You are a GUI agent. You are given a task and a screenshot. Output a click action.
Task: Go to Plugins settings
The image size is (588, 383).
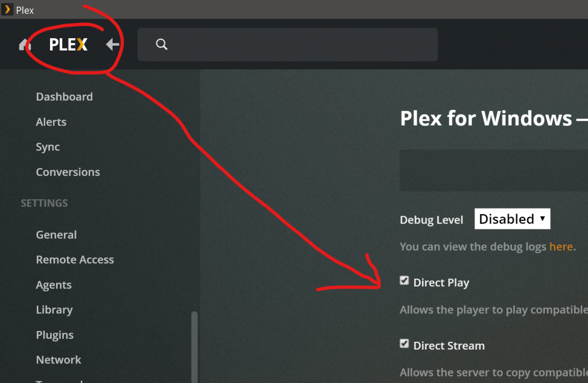click(x=54, y=335)
